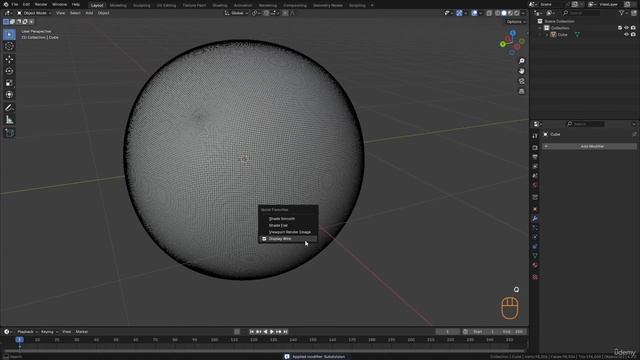The height and width of the screenshot is (360, 640).
Task: Switch to Material Preview shading
Action: pos(510,13)
